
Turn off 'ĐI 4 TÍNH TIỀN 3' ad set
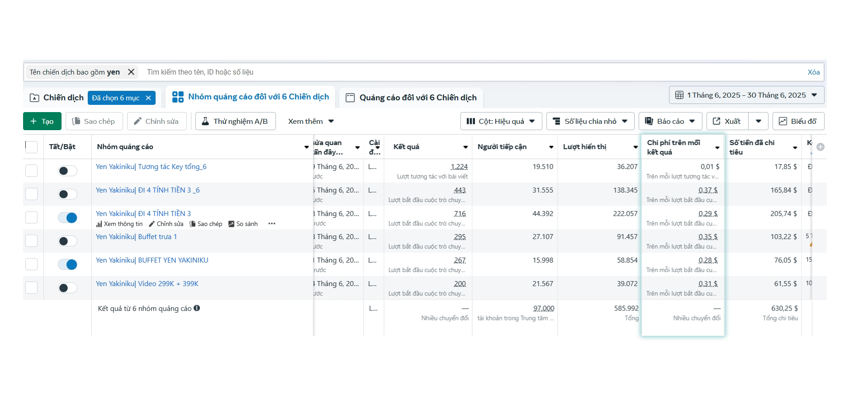(x=67, y=218)
